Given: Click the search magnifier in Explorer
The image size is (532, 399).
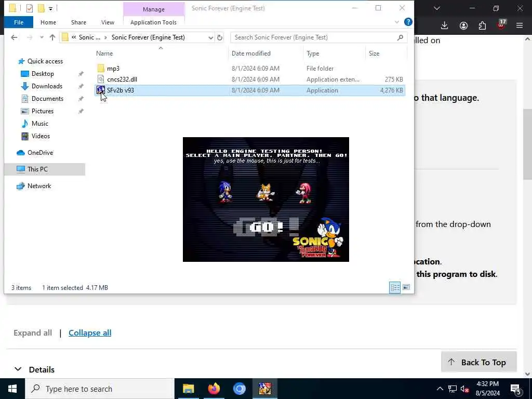Looking at the screenshot, I should pyautogui.click(x=401, y=37).
